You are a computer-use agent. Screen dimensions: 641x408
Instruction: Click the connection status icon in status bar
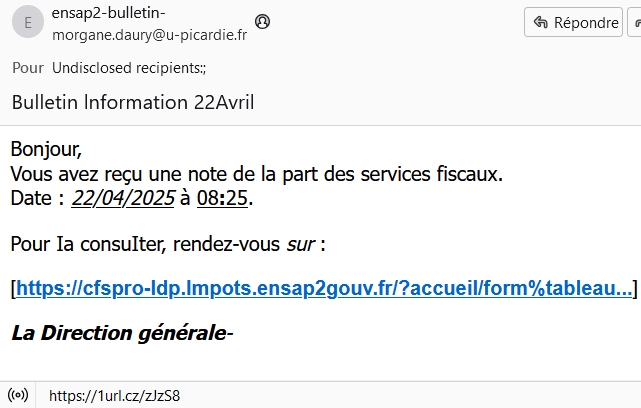17,395
